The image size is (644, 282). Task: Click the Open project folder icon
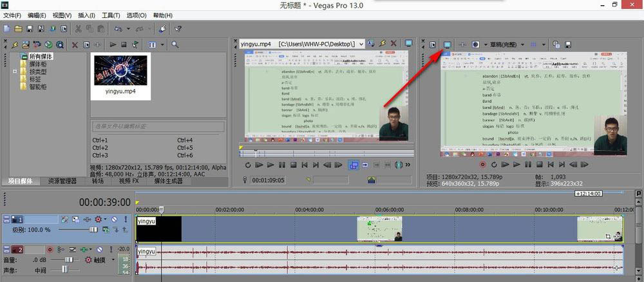point(18,29)
